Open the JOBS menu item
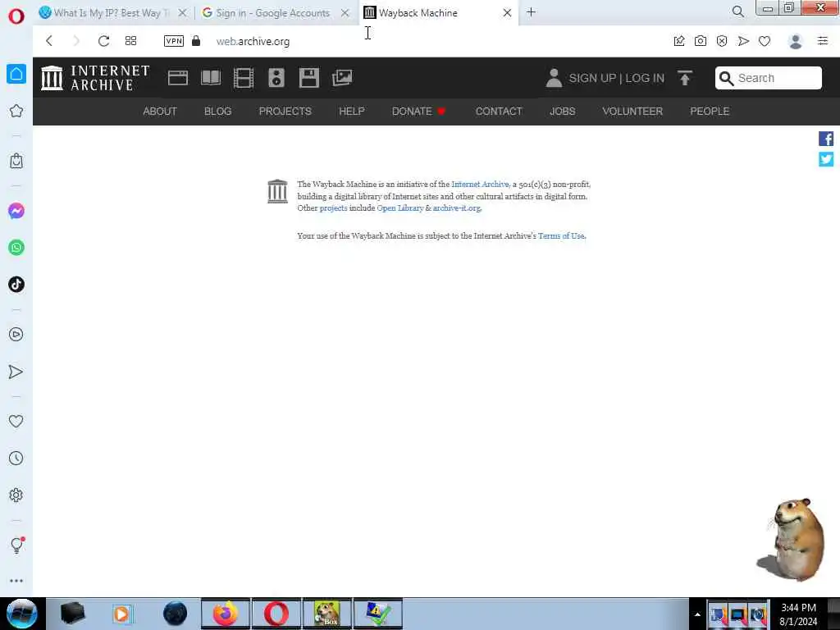The image size is (840, 630). pyautogui.click(x=562, y=112)
